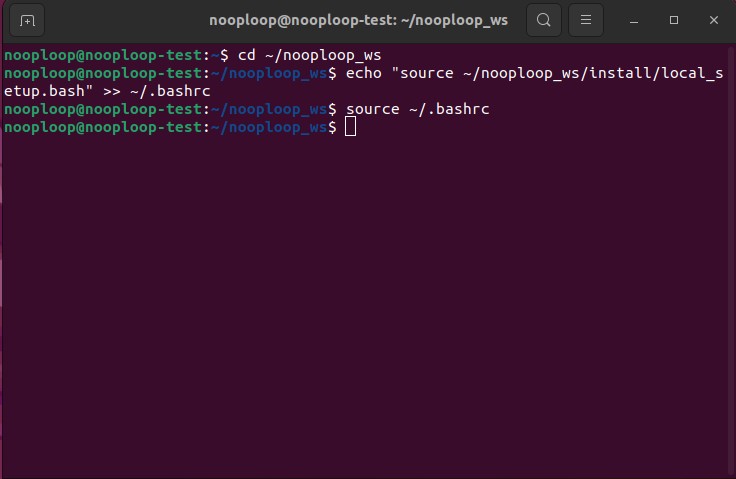The width and height of the screenshot is (736, 479).
Task: Maximize the terminal window
Action: [x=674, y=20]
